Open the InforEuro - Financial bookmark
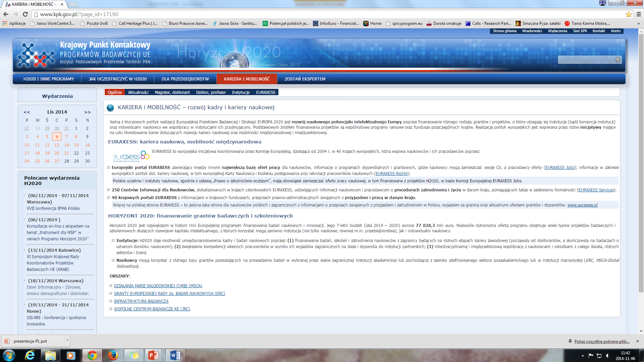Image resolution: width=644 pixels, height=362 pixels. coord(336,23)
